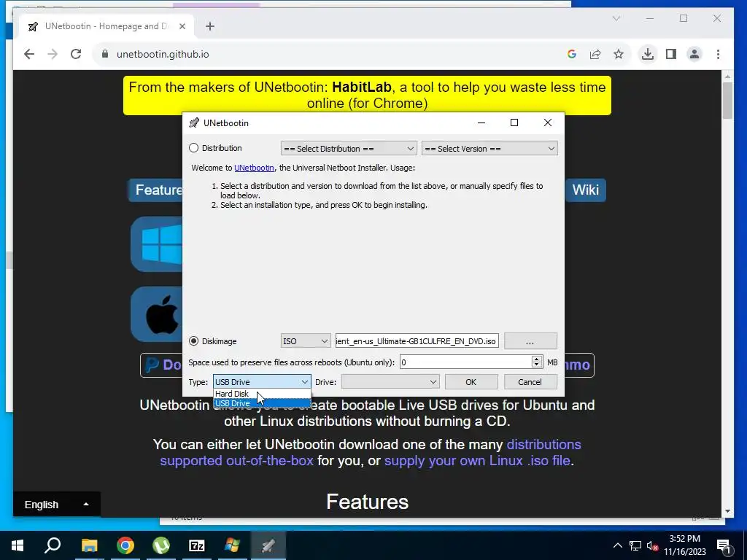Open the UNetbootin link in the welcome text
The width and height of the screenshot is (747, 560).
(254, 168)
